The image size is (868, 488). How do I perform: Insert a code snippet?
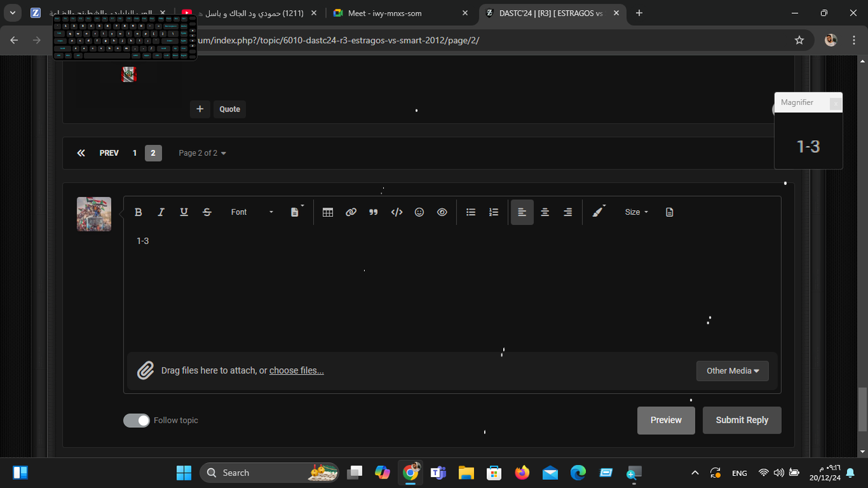coord(397,212)
